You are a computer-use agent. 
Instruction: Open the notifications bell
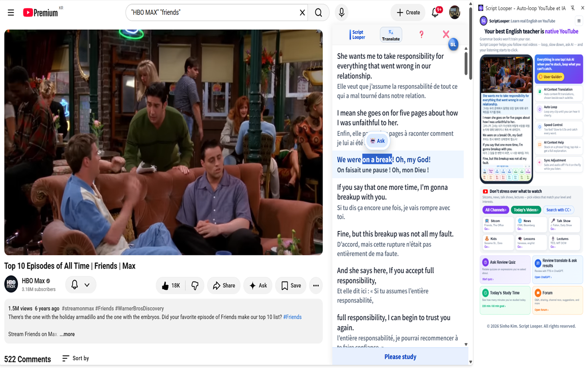(x=435, y=12)
